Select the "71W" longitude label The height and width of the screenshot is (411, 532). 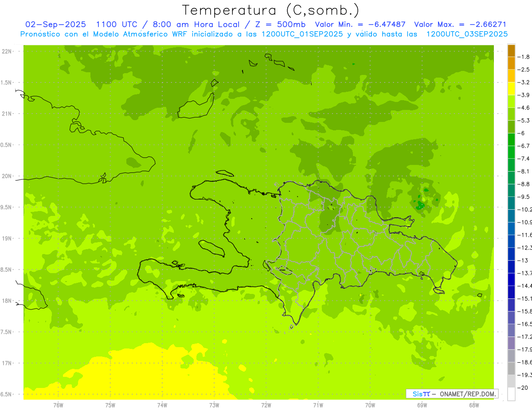pos(318,405)
